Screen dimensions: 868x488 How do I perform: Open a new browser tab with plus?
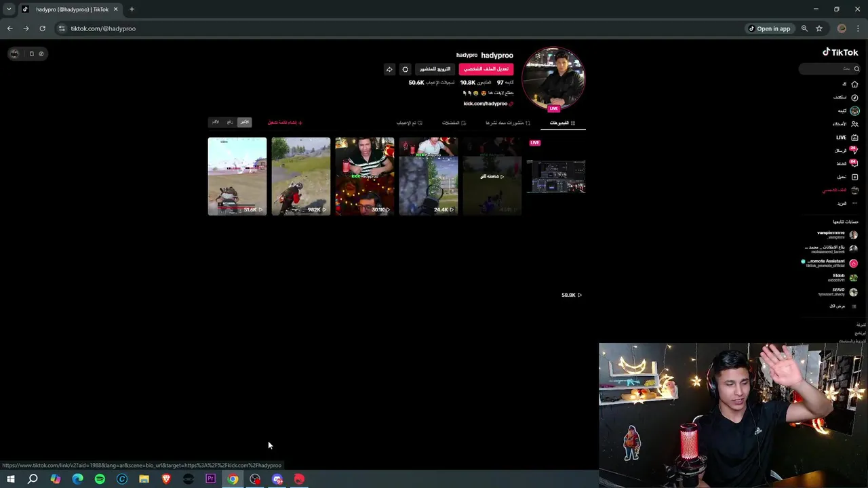(x=132, y=9)
